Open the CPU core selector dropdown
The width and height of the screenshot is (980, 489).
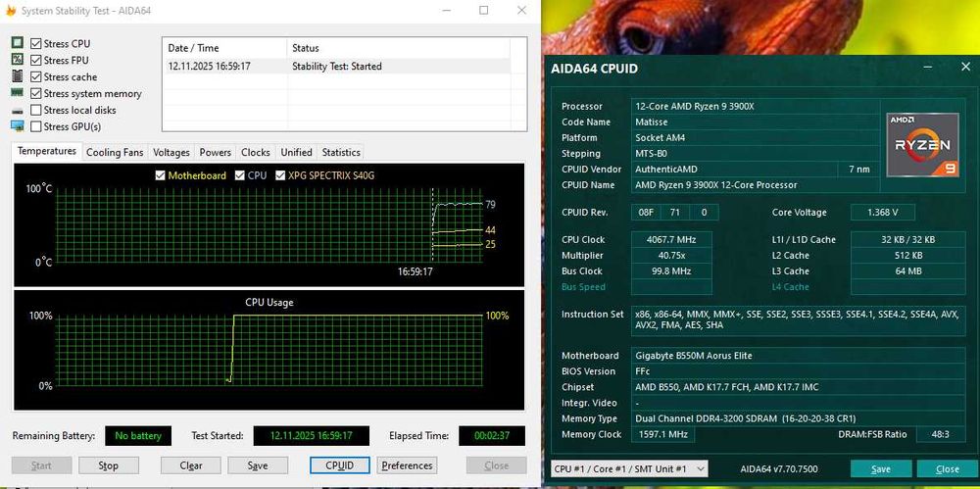click(629, 468)
